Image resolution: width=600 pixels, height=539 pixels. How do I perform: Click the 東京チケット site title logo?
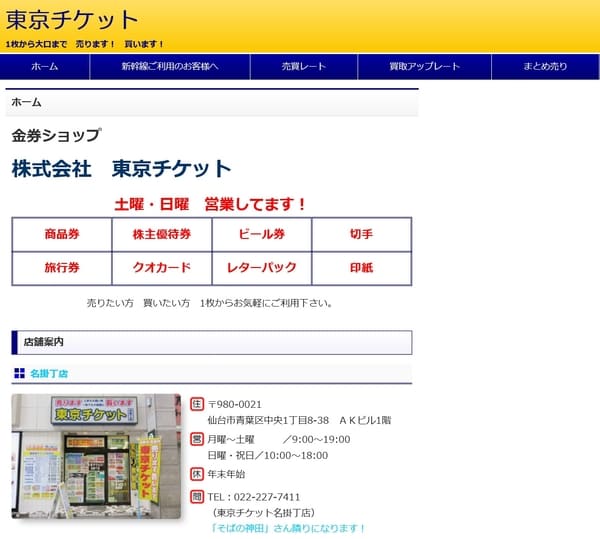click(72, 20)
